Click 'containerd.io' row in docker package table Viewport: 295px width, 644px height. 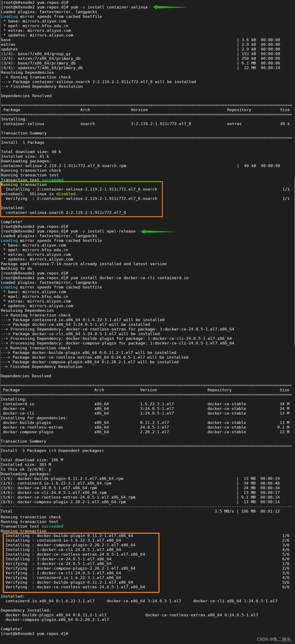click(x=146, y=404)
